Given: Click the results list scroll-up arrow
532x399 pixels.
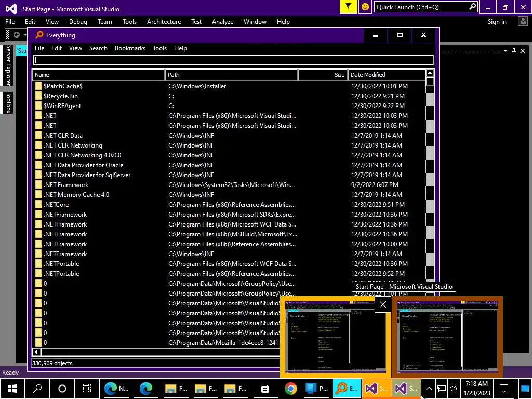Looking at the screenshot, I should pos(430,73).
